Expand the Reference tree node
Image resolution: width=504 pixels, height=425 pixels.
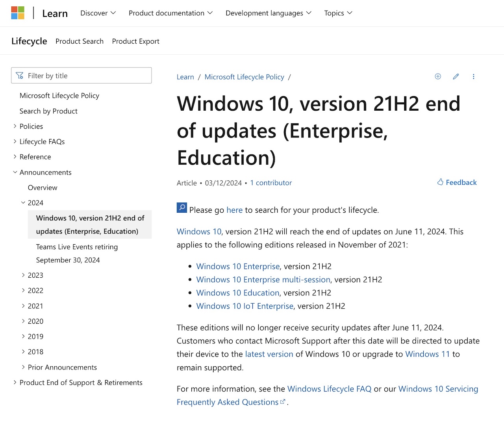point(15,157)
